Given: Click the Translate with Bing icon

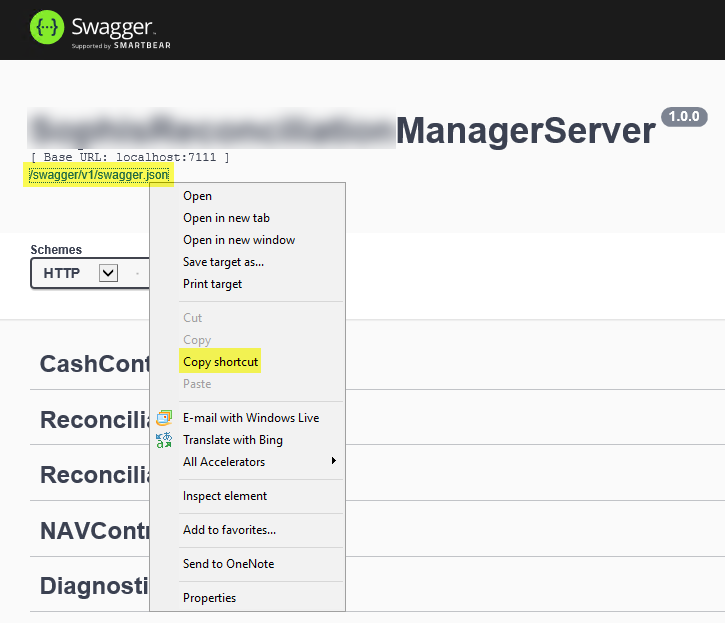Looking at the screenshot, I should (x=164, y=440).
